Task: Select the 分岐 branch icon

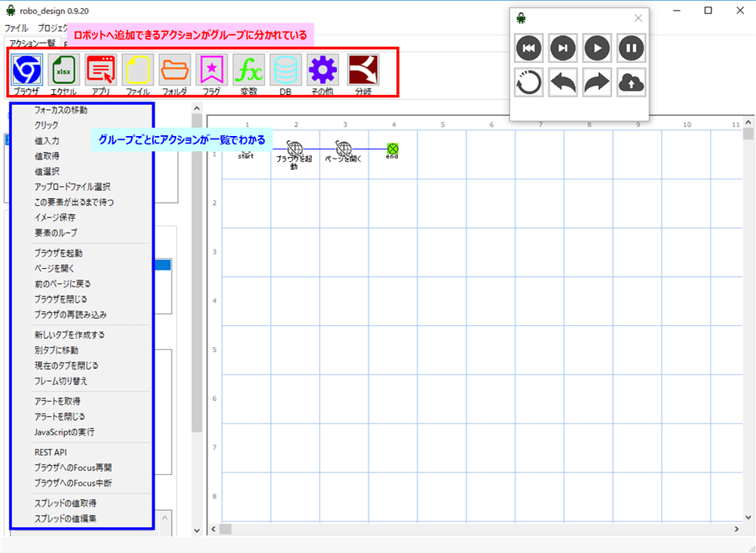Action: point(364,71)
